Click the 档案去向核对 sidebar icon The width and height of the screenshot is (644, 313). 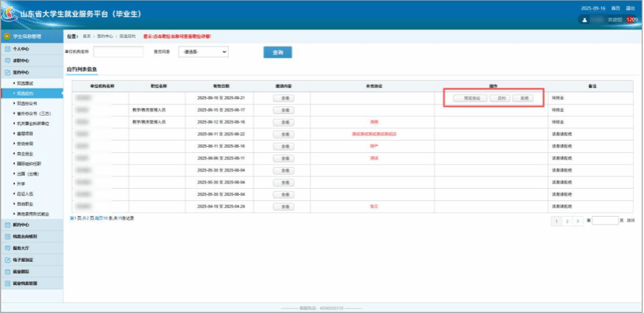tap(7, 235)
